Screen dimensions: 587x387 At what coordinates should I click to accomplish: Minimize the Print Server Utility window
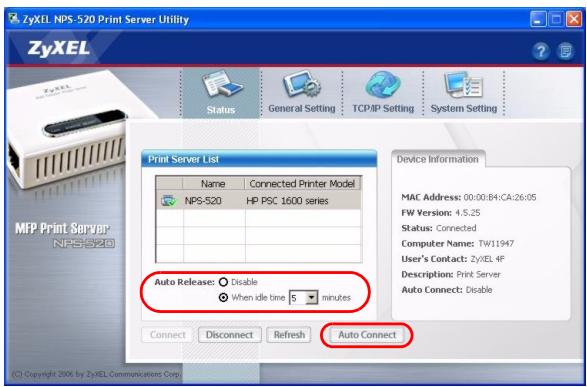click(x=538, y=19)
